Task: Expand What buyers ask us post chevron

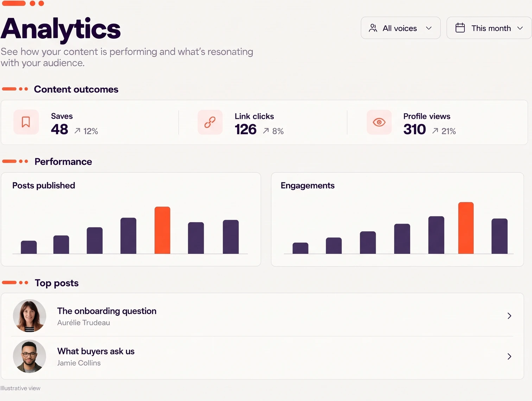Action: [x=509, y=356]
